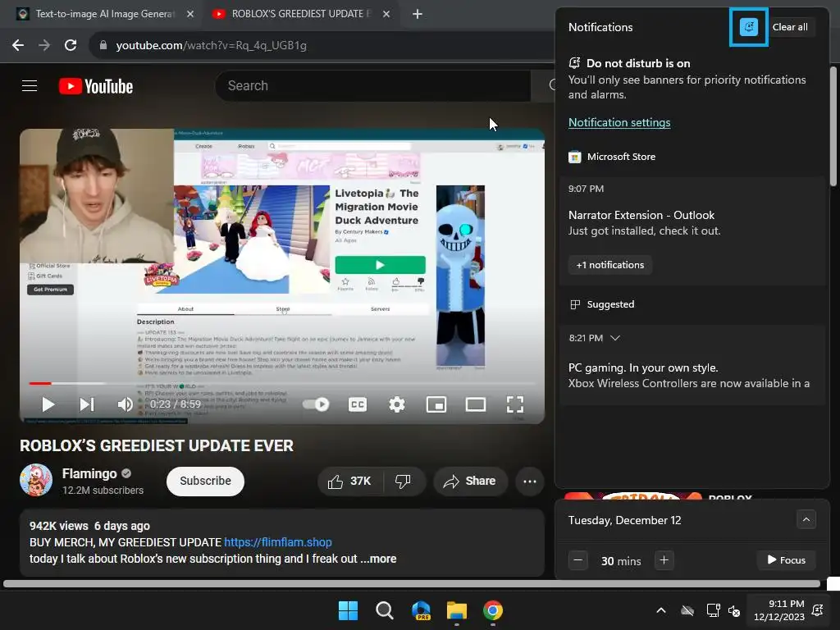840x630 pixels.
Task: Open the Windows Start menu
Action: [348, 610]
